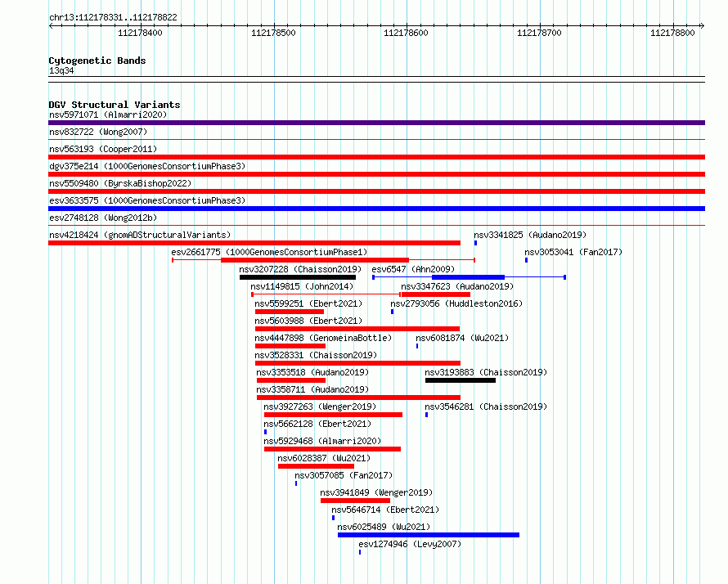Select the blue nsv5662128 marker
728x584 pixels.
pyautogui.click(x=266, y=432)
